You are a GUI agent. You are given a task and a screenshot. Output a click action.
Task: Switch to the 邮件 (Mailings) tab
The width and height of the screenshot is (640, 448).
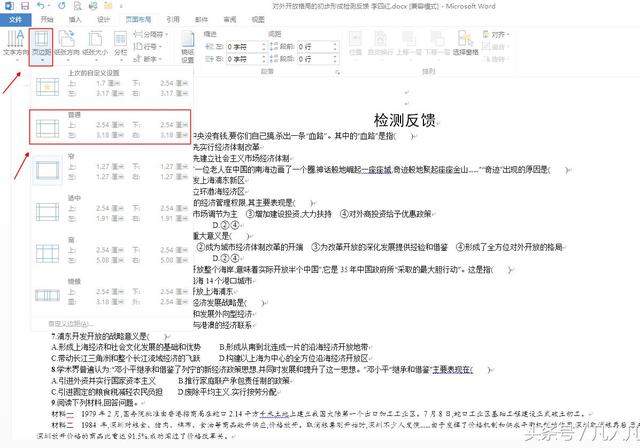[201, 20]
